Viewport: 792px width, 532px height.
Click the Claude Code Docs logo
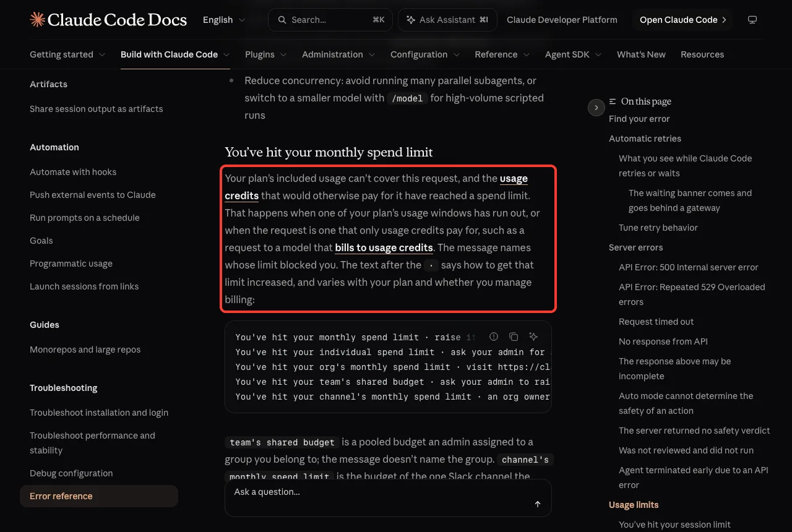pos(108,20)
